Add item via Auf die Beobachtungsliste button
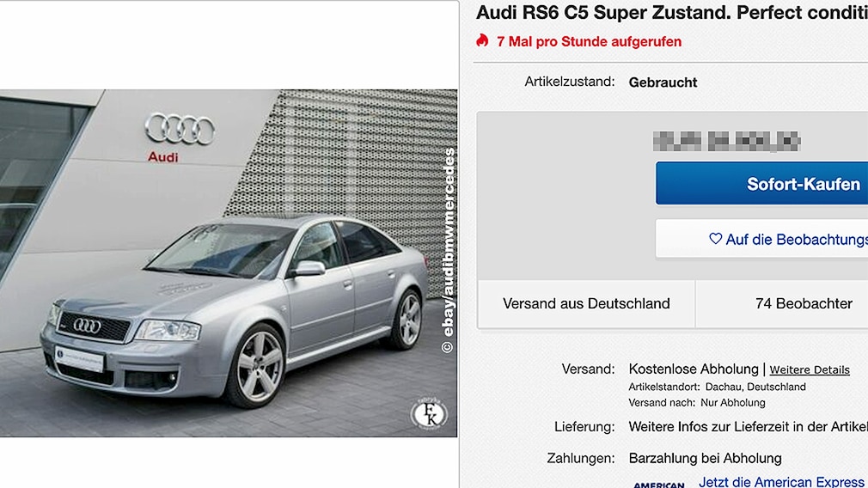 761,239
